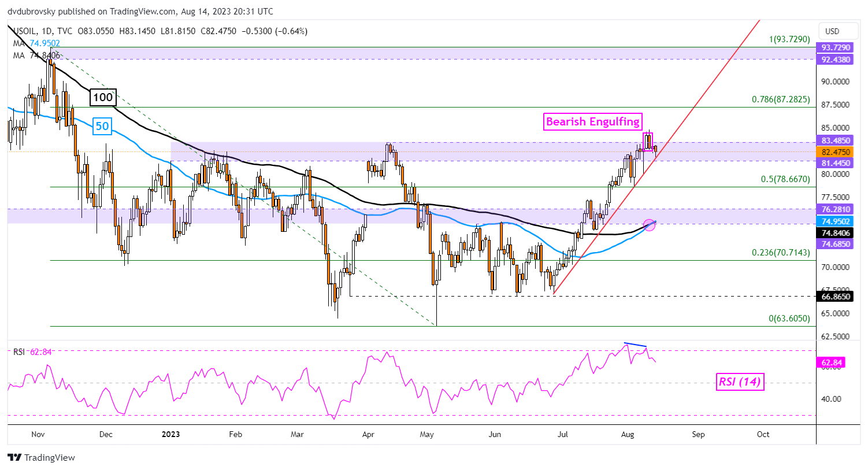Click the Sep label on the time axis

tap(698, 434)
